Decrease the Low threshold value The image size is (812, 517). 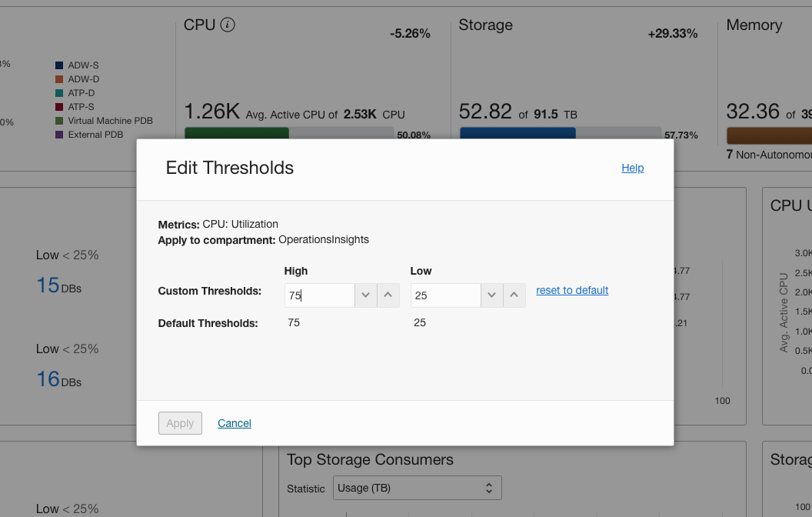click(492, 295)
